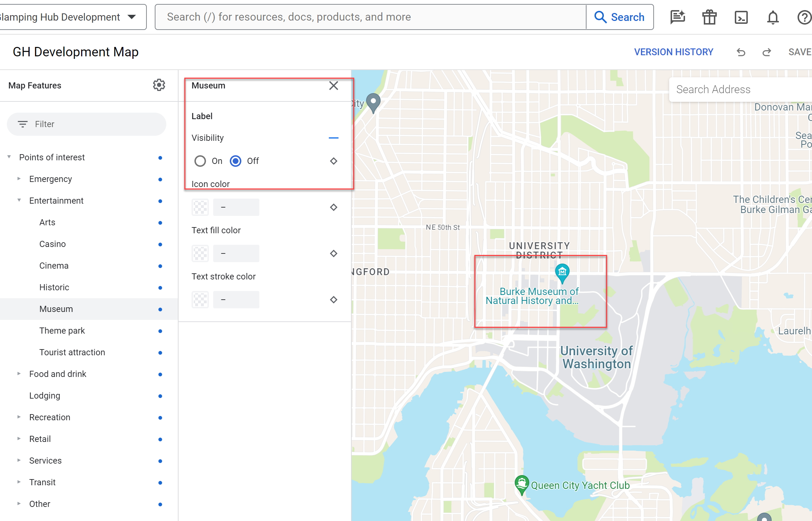Expand the Emergency category

pos(19,179)
